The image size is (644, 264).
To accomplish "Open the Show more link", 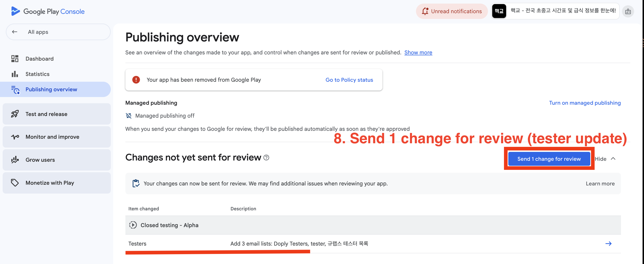I will 418,52.
